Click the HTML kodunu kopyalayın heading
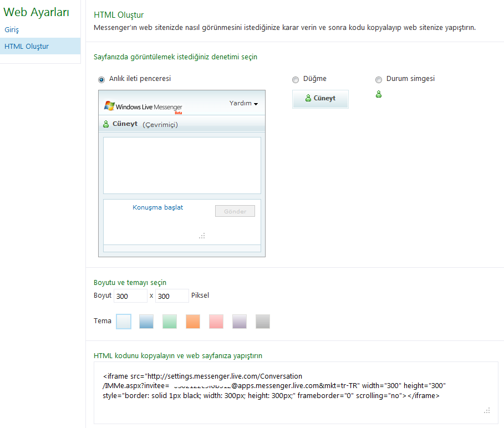This screenshot has width=504, height=428. pyautogui.click(x=178, y=356)
